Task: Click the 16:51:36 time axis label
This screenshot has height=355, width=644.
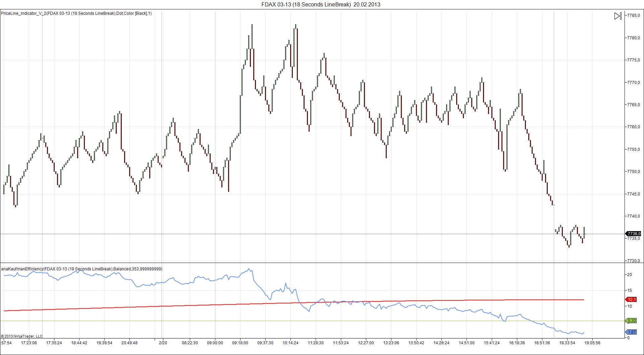Action: click(542, 343)
